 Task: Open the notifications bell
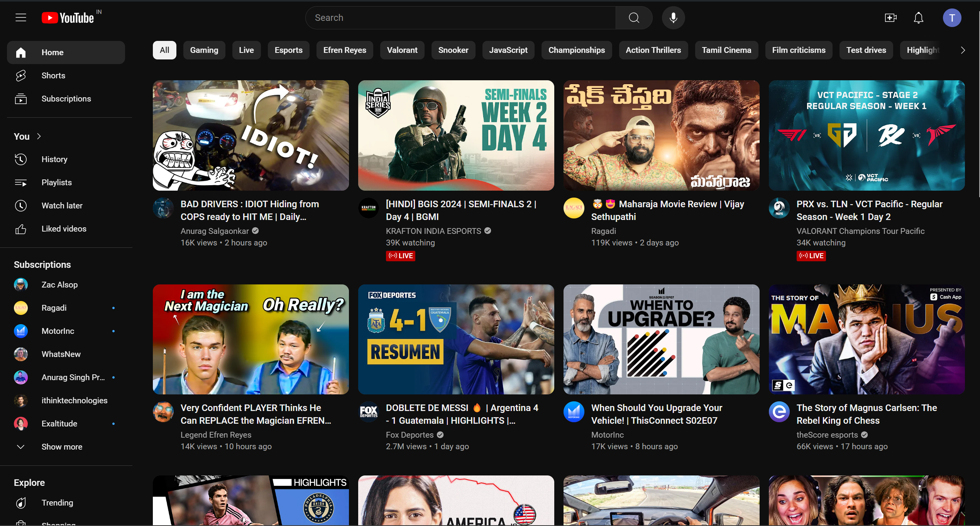(x=919, y=18)
